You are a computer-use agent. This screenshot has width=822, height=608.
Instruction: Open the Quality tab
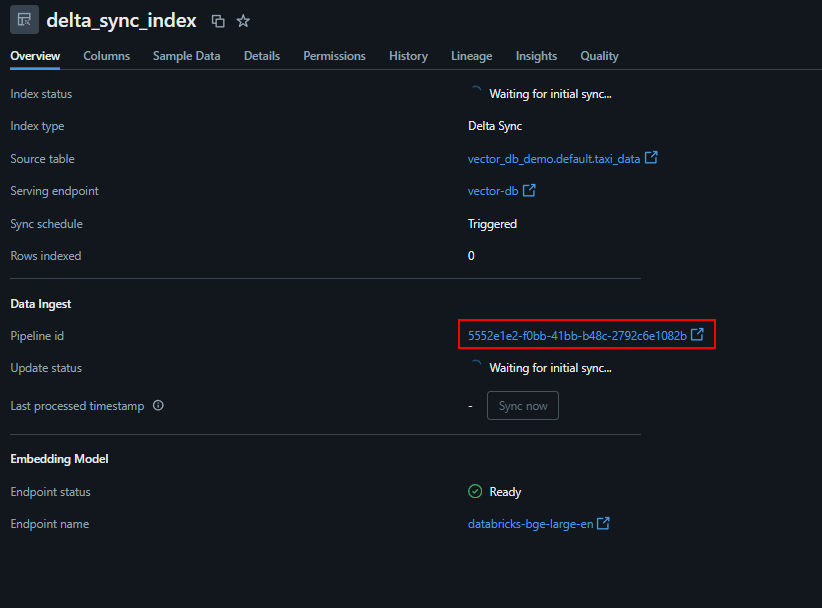pos(599,56)
